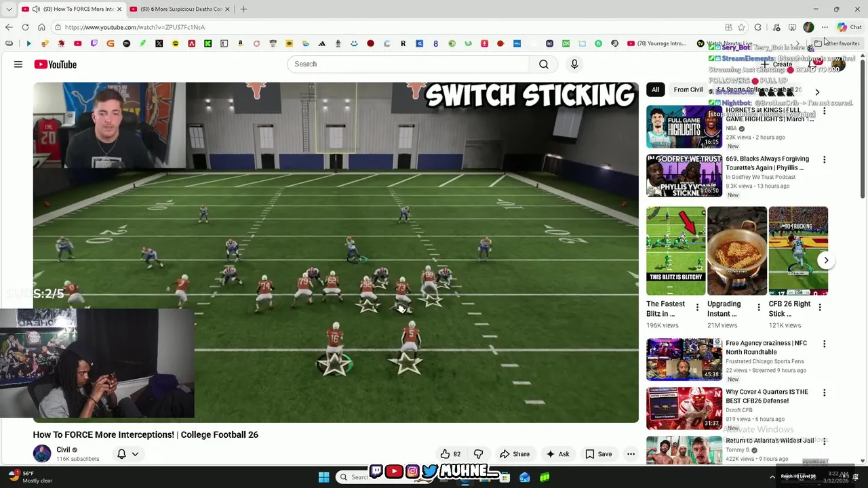Open options for the 669. Blacks Always Forgiving video

(x=824, y=160)
